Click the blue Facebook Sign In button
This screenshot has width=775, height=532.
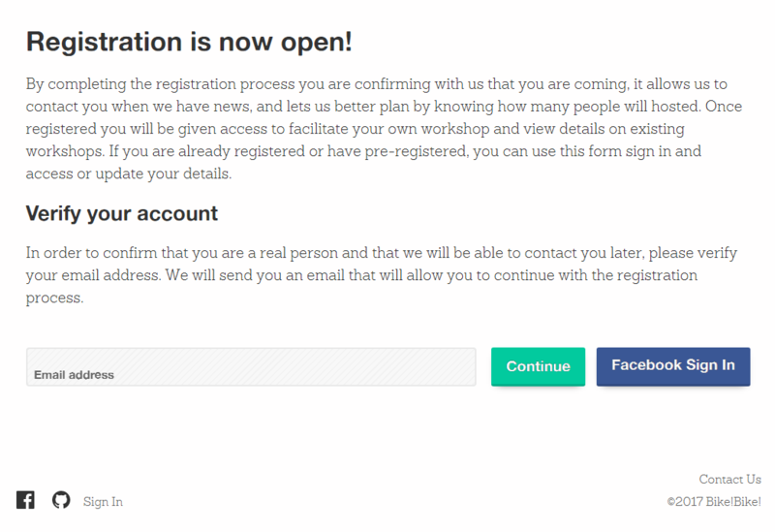tap(672, 366)
